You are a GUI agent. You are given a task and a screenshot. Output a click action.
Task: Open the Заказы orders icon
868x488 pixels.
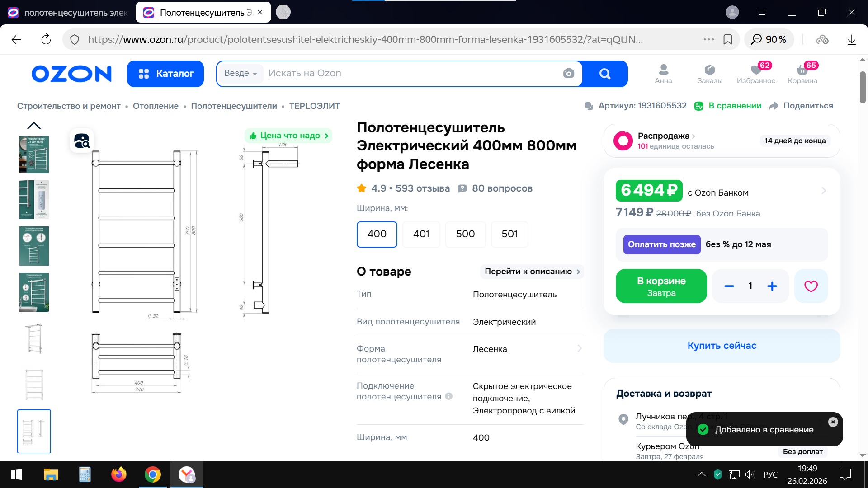[x=709, y=73]
